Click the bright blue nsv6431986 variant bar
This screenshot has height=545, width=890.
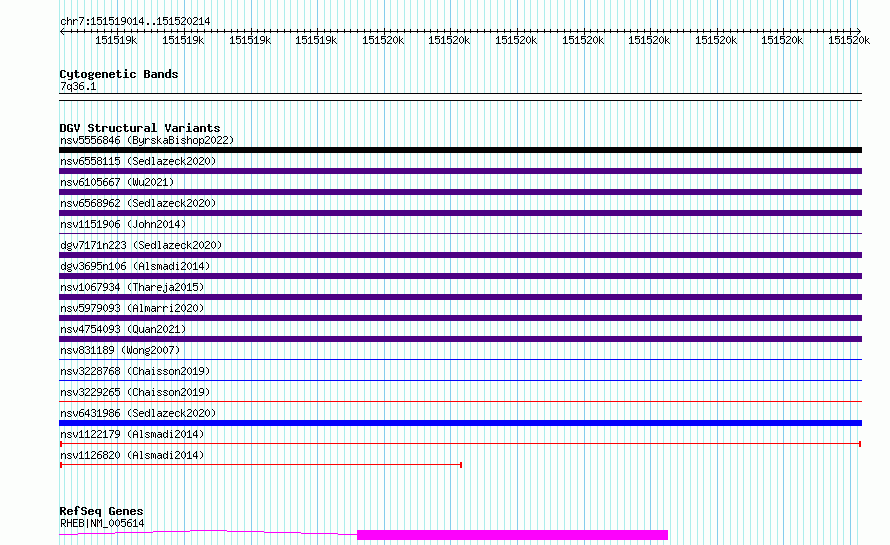pyautogui.click(x=460, y=423)
